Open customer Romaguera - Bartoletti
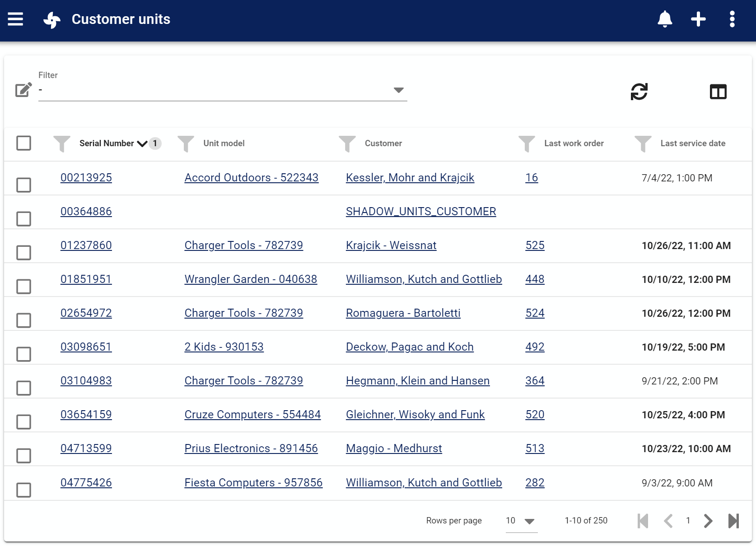This screenshot has width=756, height=546. click(x=403, y=313)
